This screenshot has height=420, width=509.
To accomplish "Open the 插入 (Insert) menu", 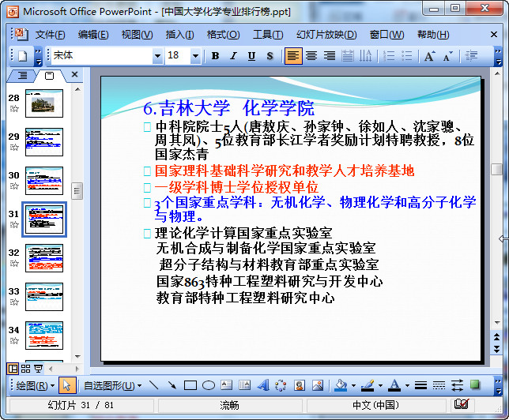I will 179,35.
